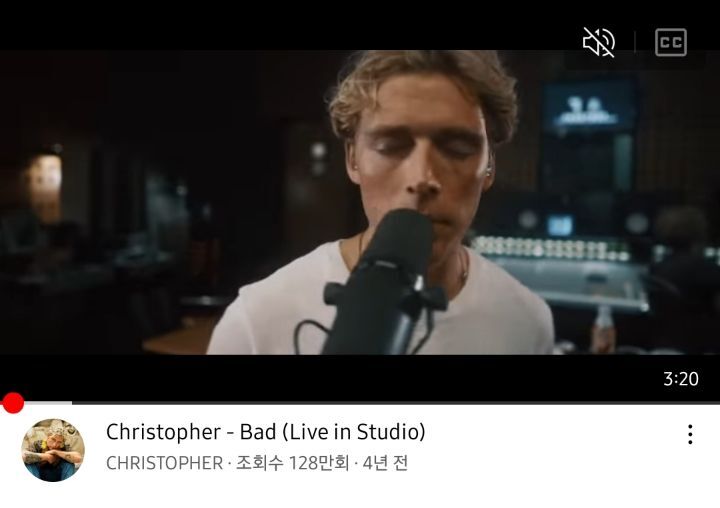Select the CHRISTOPHER channel name text
The image size is (720, 508).
(164, 463)
